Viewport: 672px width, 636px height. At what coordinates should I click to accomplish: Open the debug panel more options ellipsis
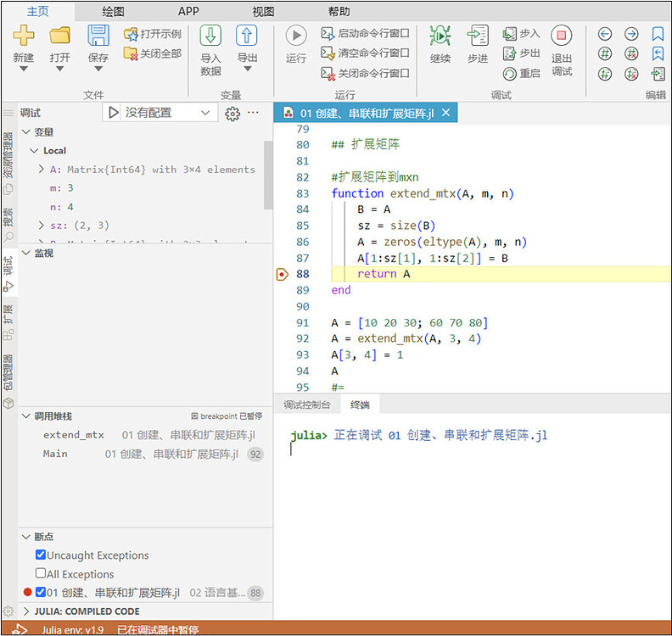[254, 113]
